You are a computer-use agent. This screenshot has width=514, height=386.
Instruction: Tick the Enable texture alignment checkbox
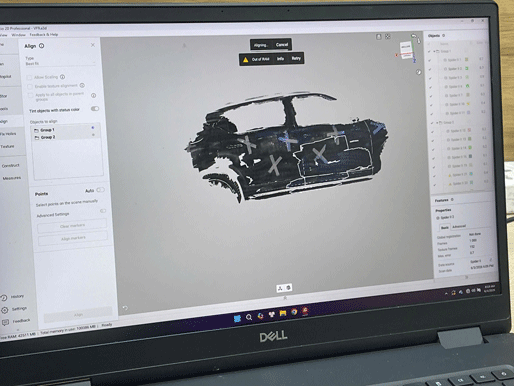coord(30,87)
